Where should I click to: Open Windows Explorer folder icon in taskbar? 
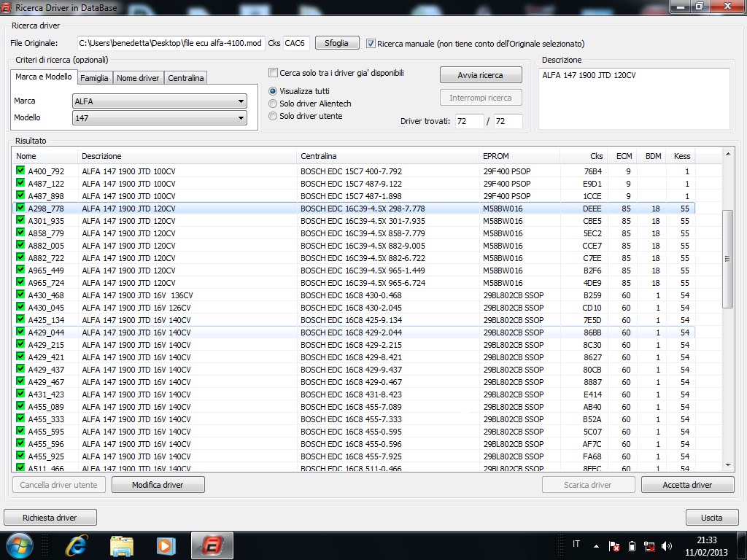pyautogui.click(x=121, y=545)
